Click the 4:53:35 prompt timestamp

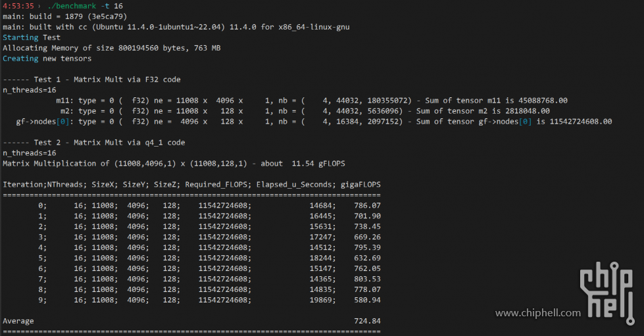18,6
